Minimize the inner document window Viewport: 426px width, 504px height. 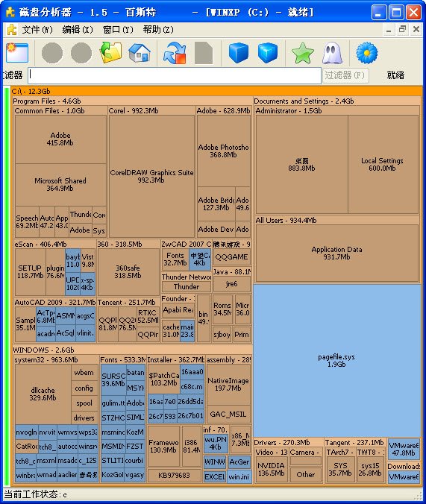click(x=389, y=30)
